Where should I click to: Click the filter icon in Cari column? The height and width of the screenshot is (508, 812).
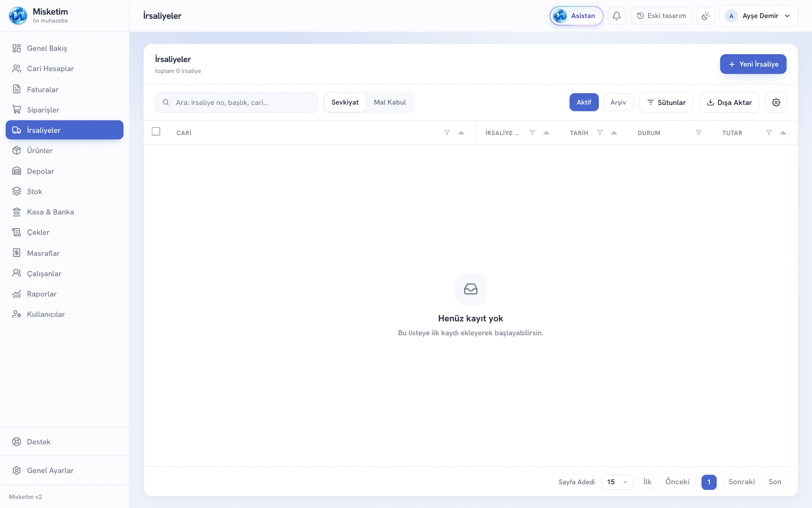[447, 132]
